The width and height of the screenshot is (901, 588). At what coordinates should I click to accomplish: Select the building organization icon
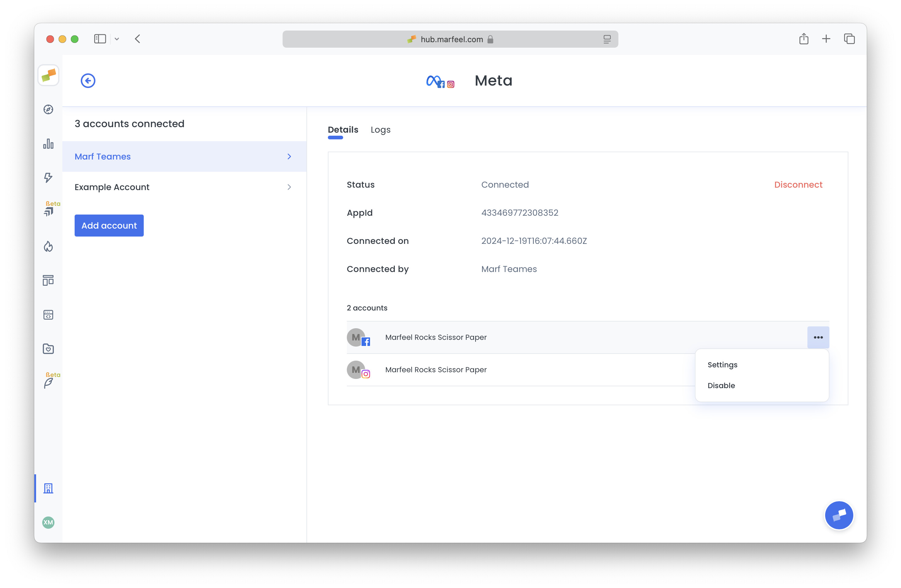[x=48, y=488]
